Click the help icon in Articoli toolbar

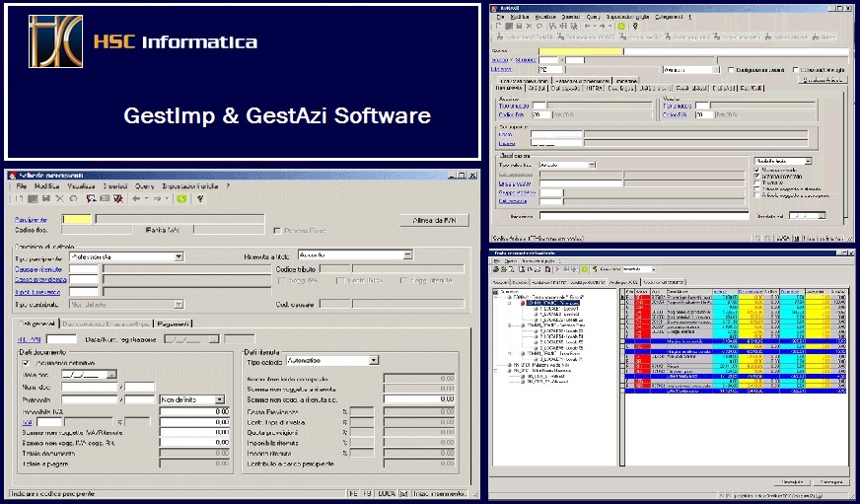point(635,26)
